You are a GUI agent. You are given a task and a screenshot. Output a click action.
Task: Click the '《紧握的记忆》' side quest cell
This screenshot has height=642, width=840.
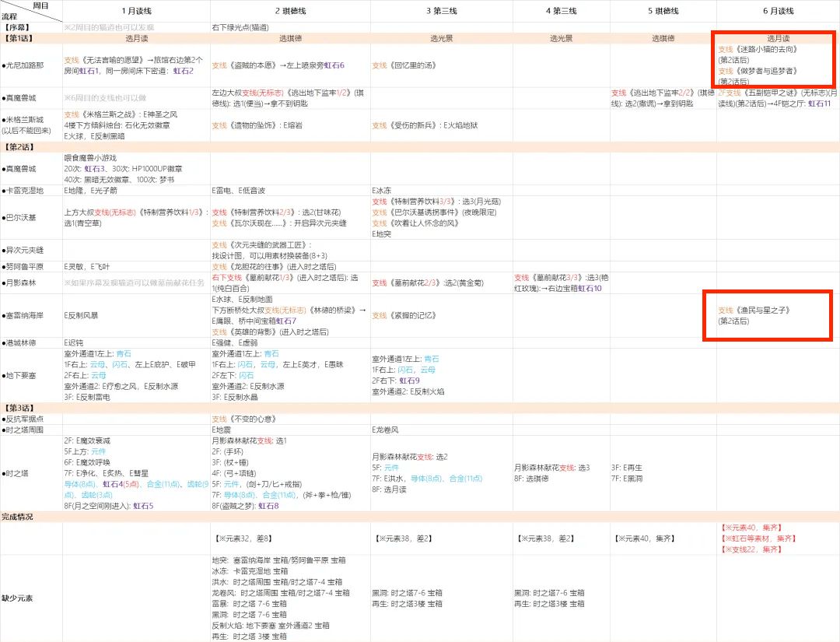click(x=404, y=316)
